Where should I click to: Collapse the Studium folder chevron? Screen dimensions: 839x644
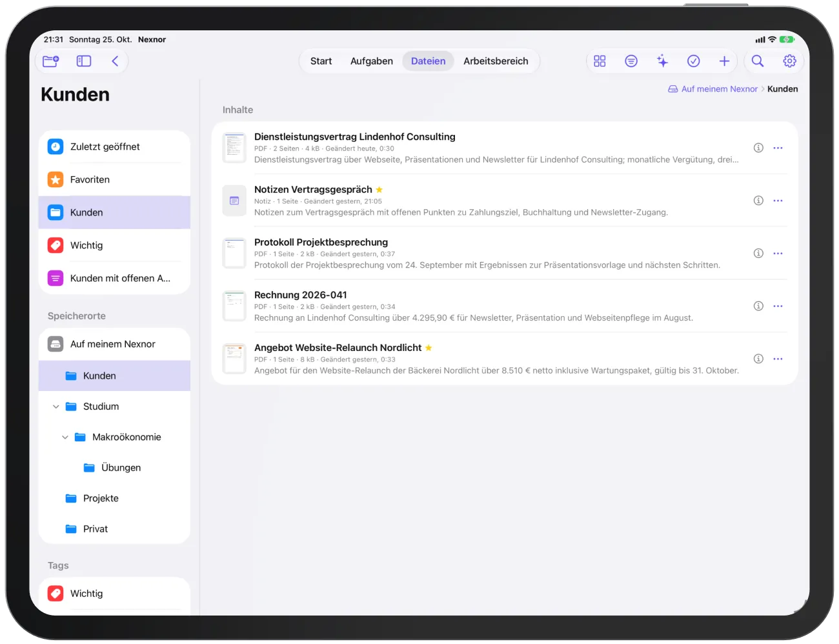tap(56, 407)
